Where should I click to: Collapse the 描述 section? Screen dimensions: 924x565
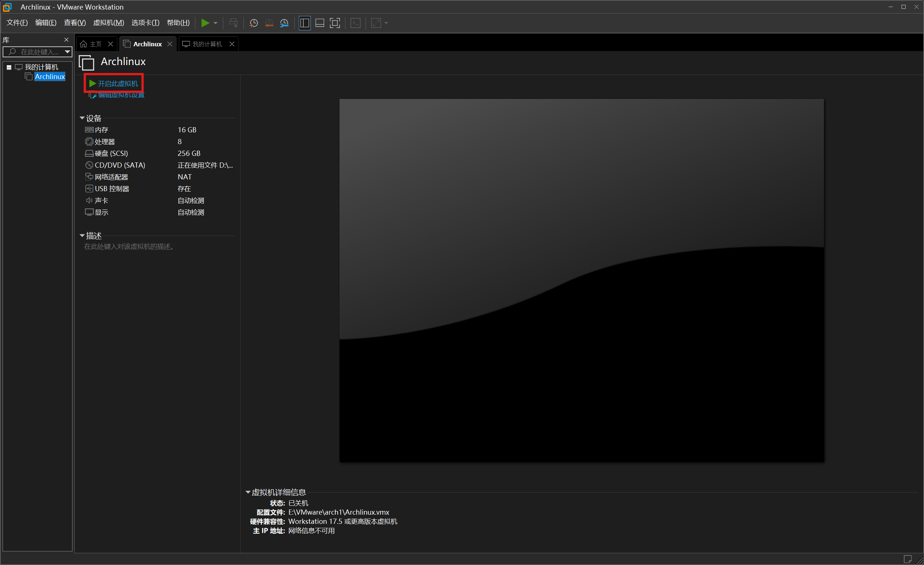tap(82, 236)
